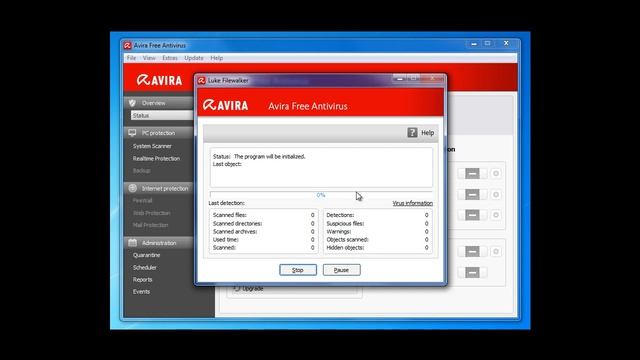Open Realtime Protection in the sidebar
This screenshot has height=360, width=640.
pos(156,158)
